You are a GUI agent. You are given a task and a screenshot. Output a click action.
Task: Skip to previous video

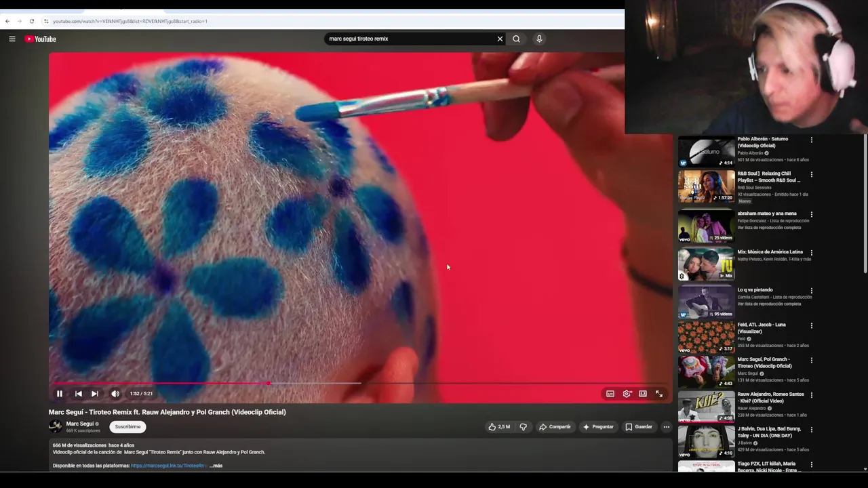point(79,394)
